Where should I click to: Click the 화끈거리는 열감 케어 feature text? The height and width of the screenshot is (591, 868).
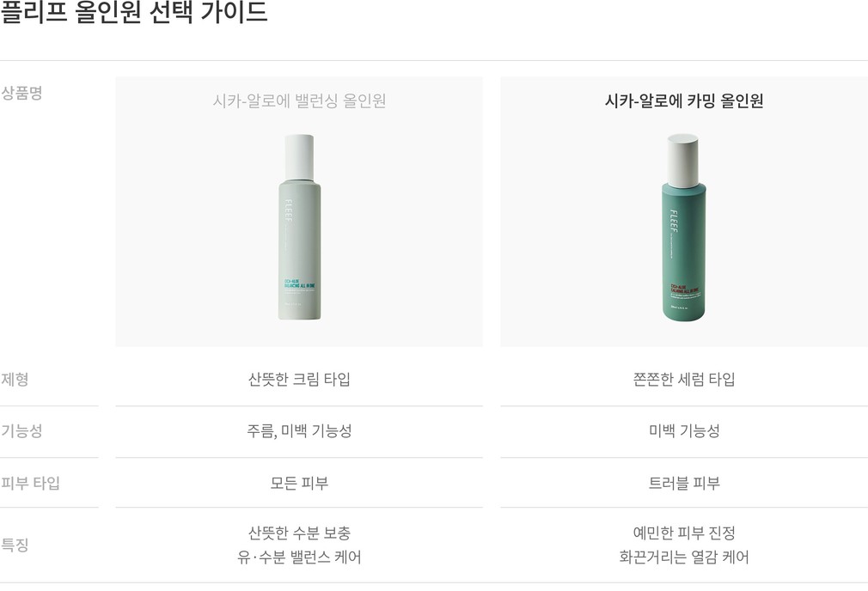[684, 557]
